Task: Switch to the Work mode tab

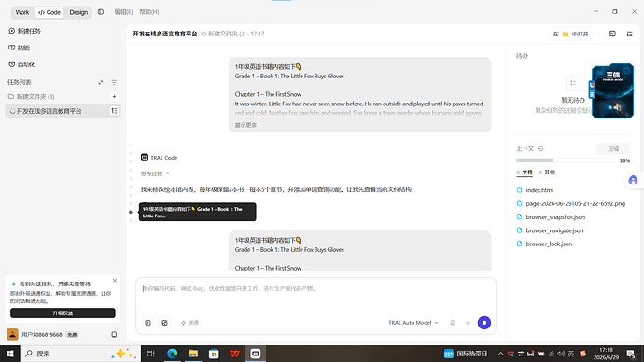Action: click(22, 12)
